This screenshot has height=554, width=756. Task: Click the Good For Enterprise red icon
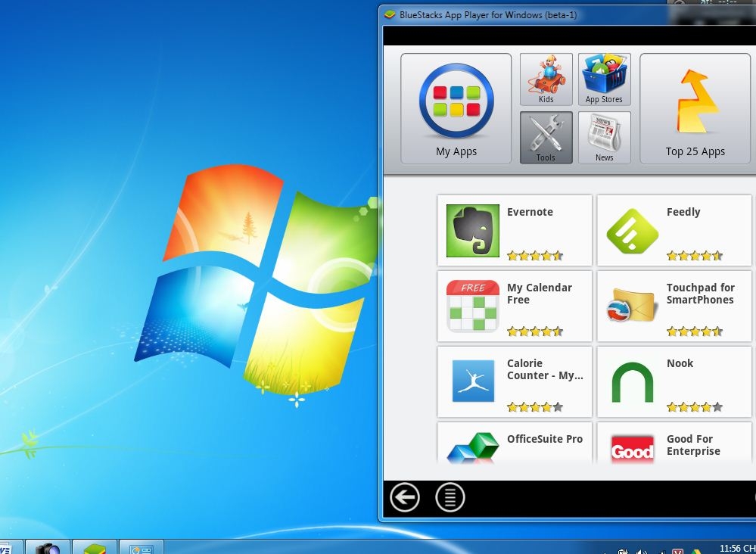point(632,449)
